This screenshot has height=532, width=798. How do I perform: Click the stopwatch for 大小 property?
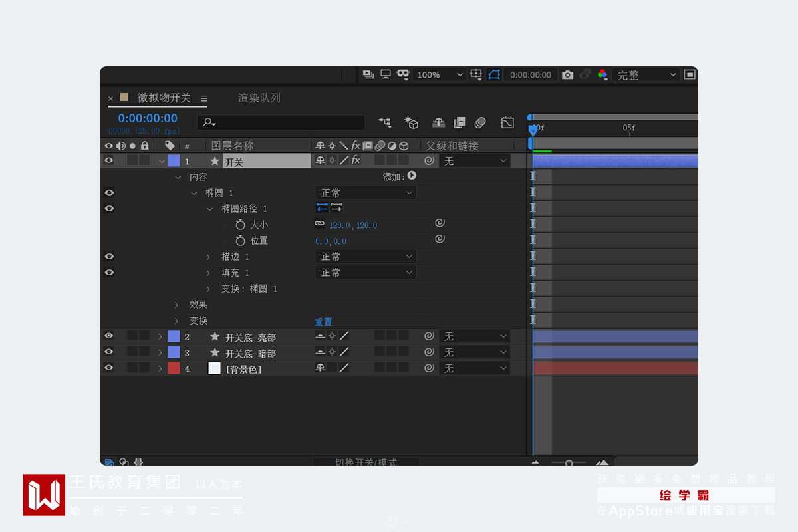241,225
